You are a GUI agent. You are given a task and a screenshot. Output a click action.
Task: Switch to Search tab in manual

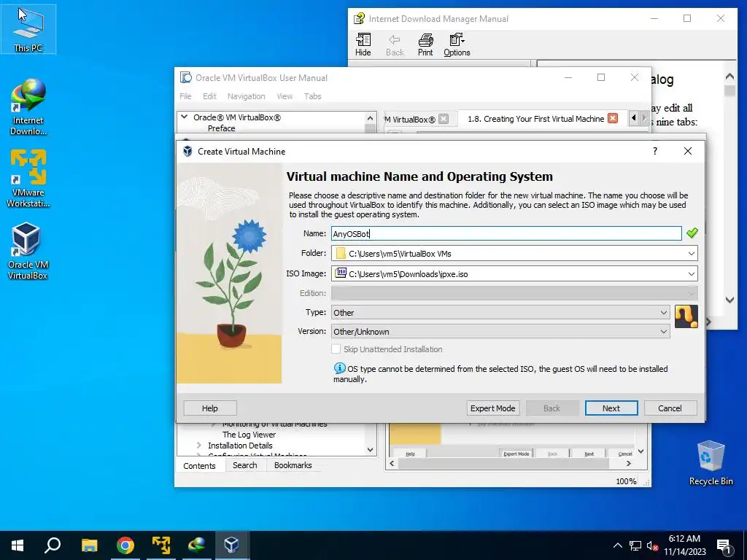pyautogui.click(x=245, y=465)
